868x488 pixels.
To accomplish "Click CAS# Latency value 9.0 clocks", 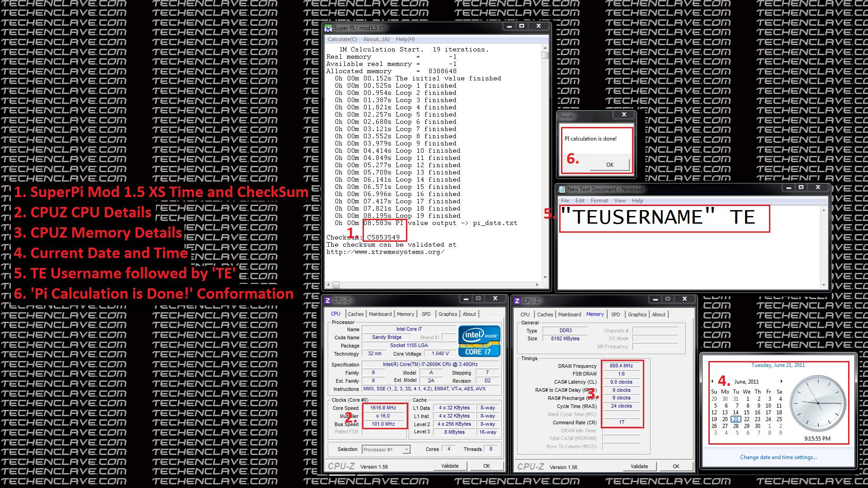I will coord(621,382).
